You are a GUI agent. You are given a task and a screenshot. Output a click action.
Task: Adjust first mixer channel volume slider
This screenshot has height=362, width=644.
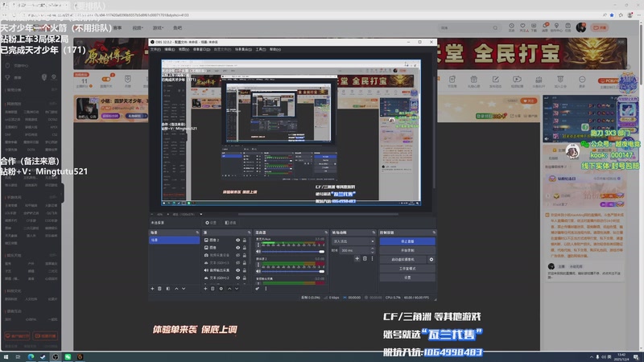pos(293,252)
